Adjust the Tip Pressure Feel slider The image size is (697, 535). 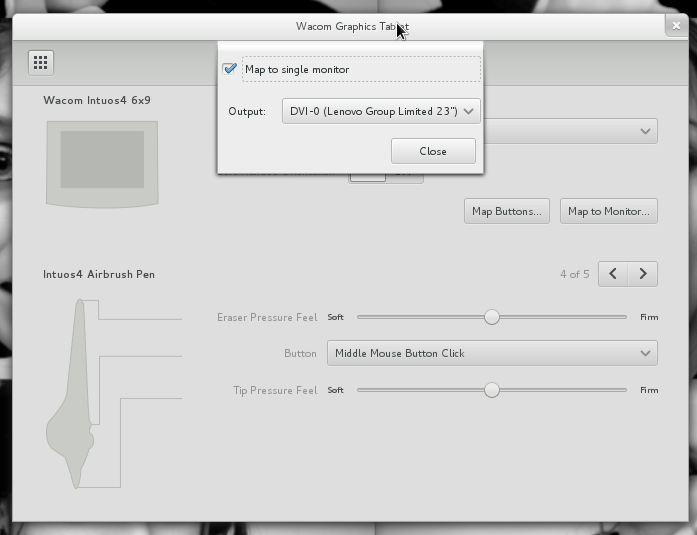[492, 390]
